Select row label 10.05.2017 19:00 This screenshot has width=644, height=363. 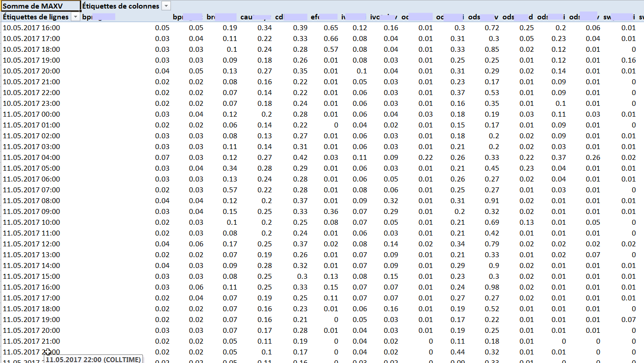32,60
